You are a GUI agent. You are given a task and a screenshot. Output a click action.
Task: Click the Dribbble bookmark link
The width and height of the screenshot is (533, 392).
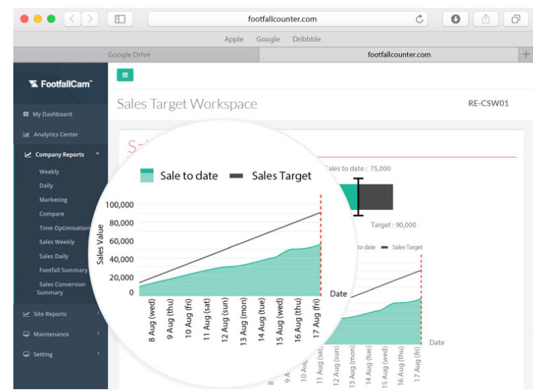coord(306,39)
